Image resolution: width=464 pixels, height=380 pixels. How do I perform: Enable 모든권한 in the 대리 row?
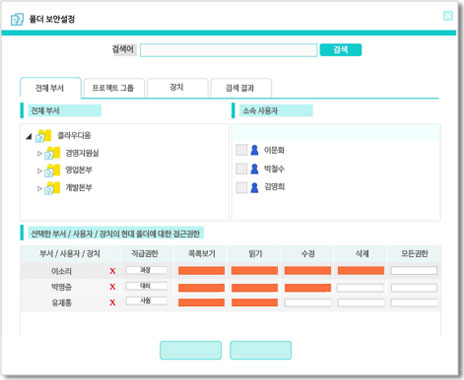[414, 288]
